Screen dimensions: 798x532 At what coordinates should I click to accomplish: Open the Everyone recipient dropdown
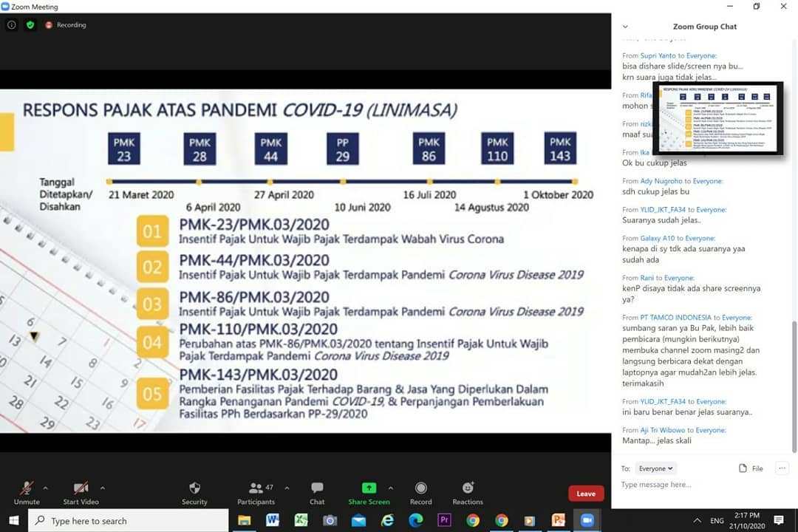(655, 468)
